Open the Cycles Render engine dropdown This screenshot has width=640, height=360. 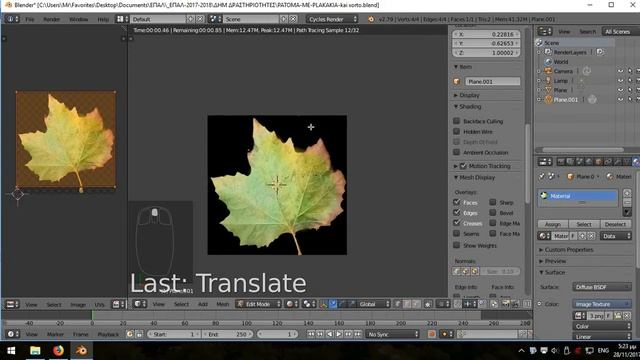pos(332,19)
